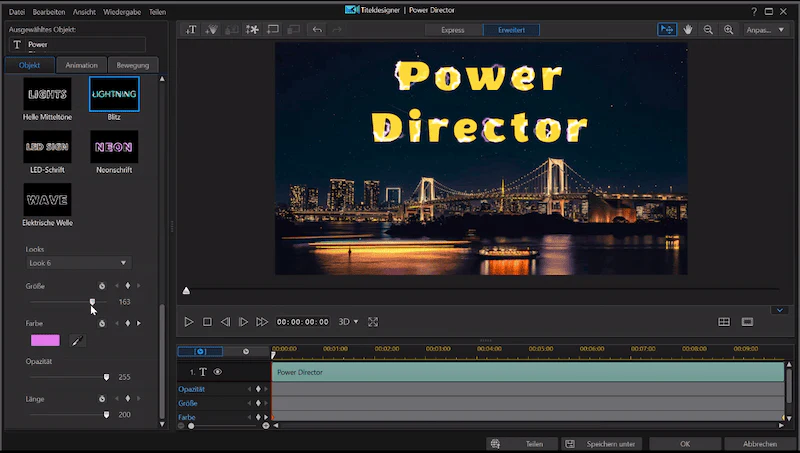This screenshot has width=800, height=453.
Task: Click the insert particle effect icon
Action: 211,30
